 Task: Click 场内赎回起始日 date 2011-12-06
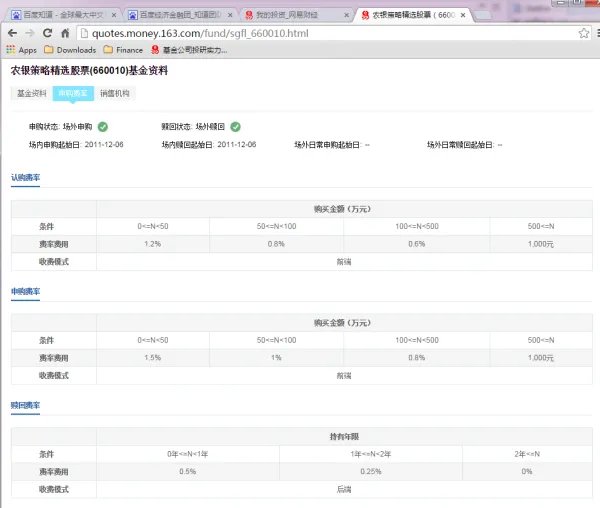[236, 145]
